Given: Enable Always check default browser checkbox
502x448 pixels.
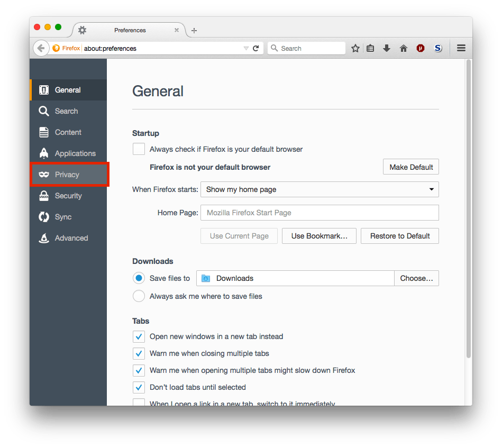Looking at the screenshot, I should tap(139, 149).
